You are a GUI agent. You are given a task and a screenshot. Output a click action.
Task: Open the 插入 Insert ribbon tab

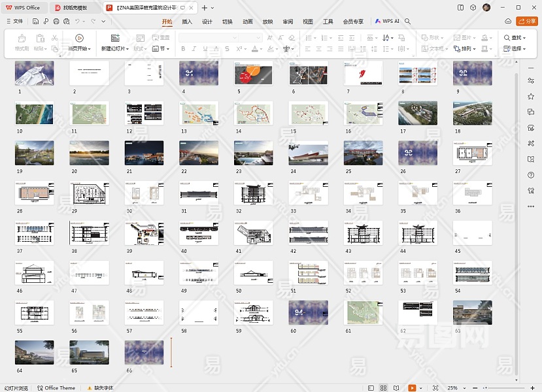tap(187, 22)
